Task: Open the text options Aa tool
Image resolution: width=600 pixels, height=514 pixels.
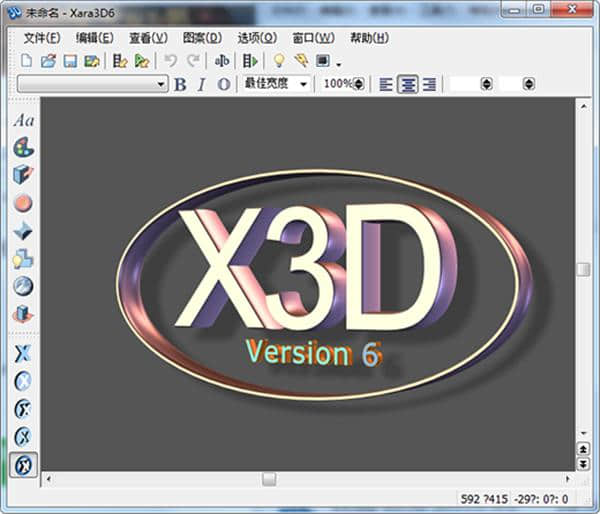Action: [23, 120]
